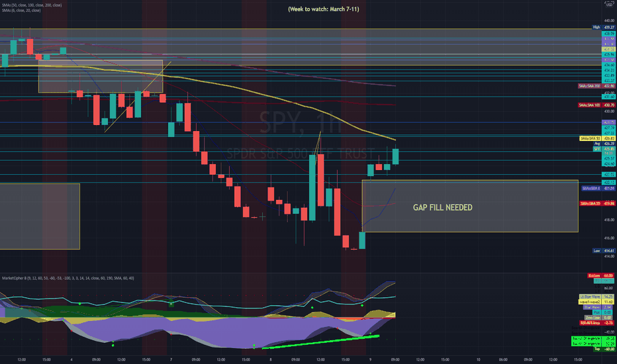This screenshot has width=617, height=364.
Task: Click date label 7 on time axis
Action: tap(171, 359)
